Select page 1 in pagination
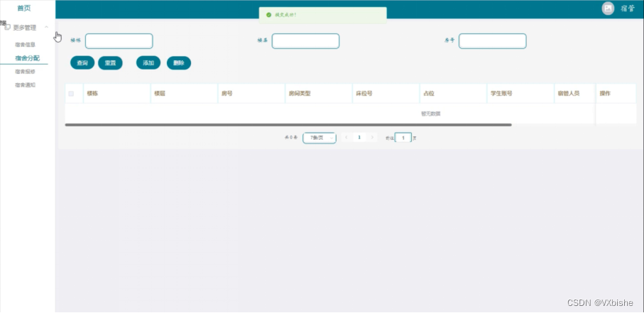 [x=359, y=138]
